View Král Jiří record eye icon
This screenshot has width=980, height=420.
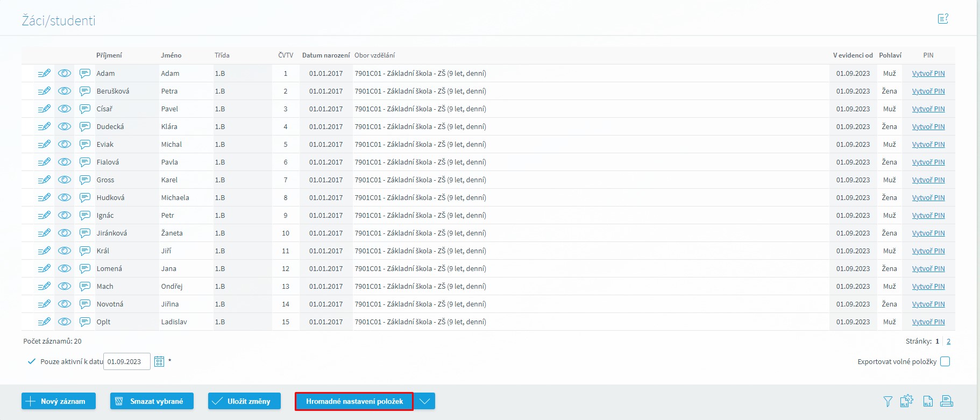click(65, 251)
